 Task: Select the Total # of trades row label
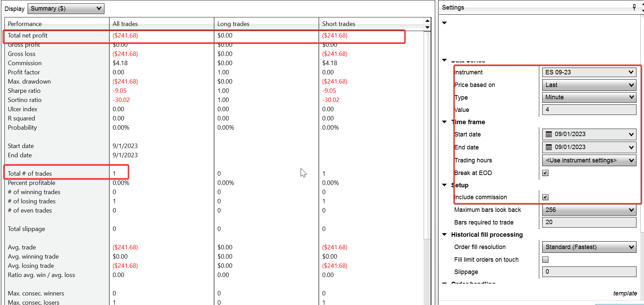point(30,174)
